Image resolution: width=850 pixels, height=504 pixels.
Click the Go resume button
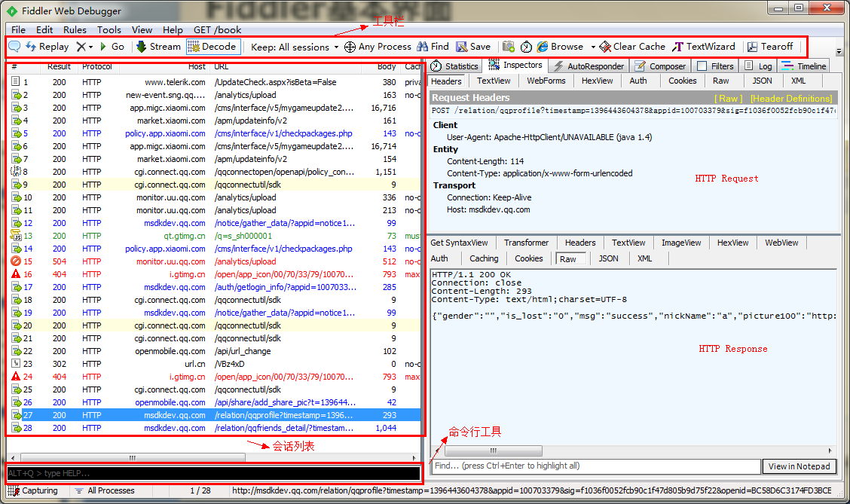[x=112, y=47]
